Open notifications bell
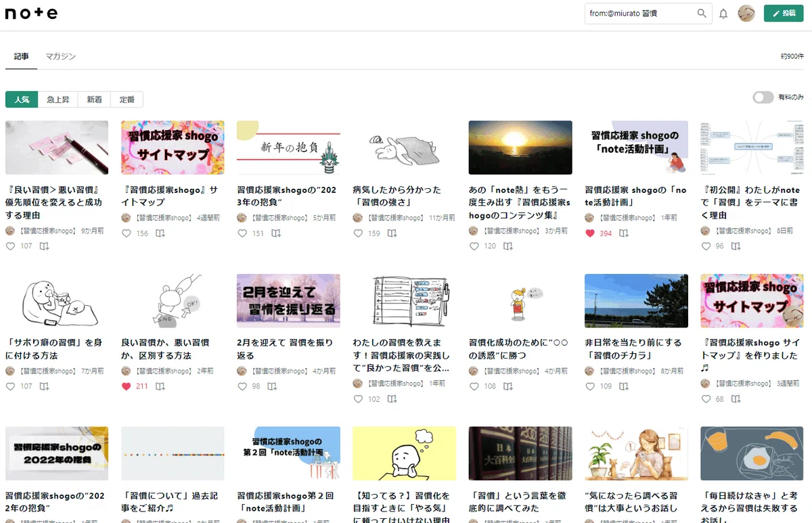The image size is (812, 523). click(x=723, y=14)
